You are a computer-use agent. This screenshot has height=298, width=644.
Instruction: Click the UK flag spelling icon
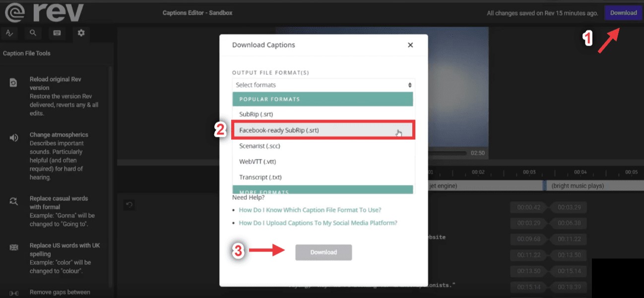tap(14, 248)
